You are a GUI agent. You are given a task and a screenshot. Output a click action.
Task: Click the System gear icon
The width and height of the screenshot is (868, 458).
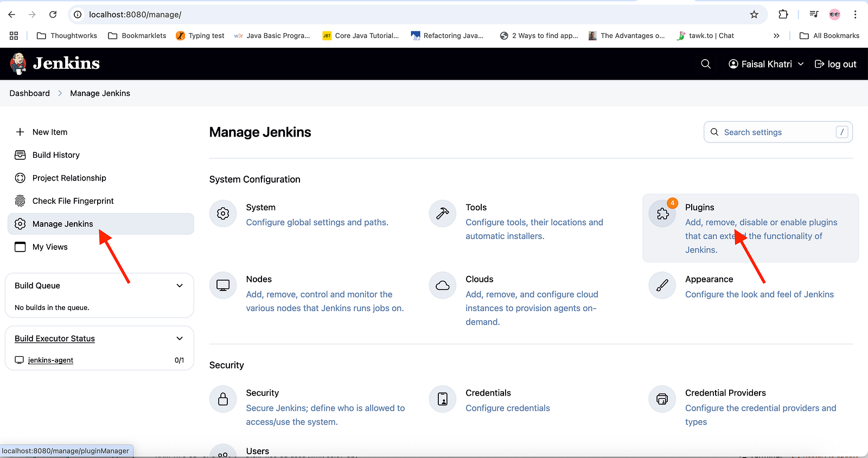click(223, 214)
